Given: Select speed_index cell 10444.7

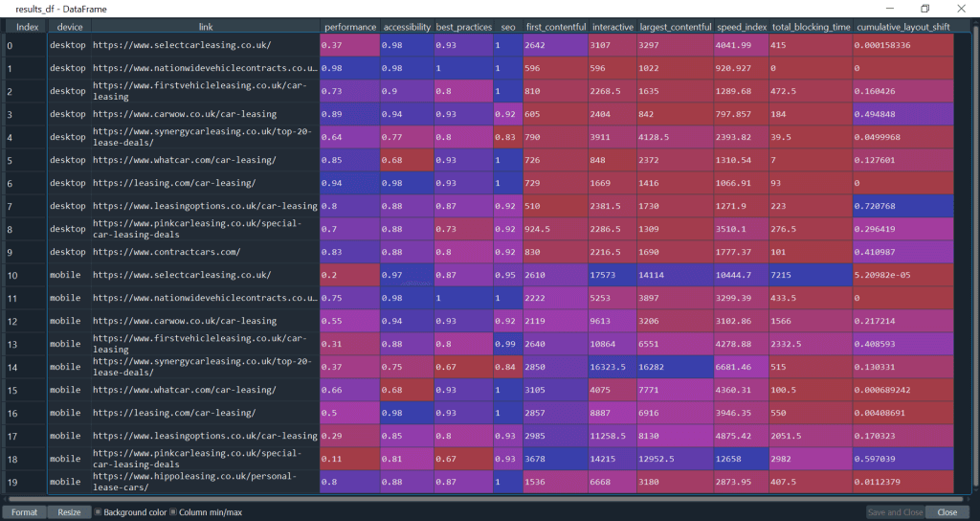Looking at the screenshot, I should click(x=742, y=275).
